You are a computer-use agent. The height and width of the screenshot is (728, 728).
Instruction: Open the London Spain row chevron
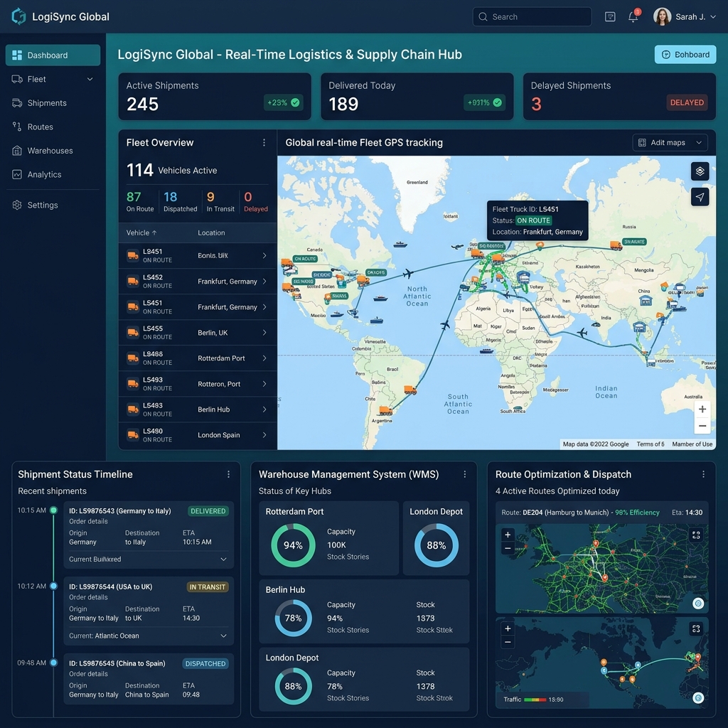[264, 435]
